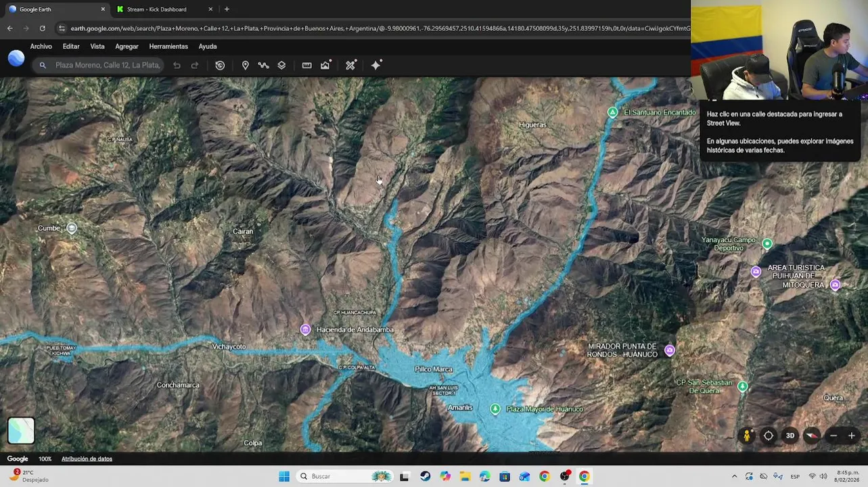Screen dimensions: 868x487
Task: Select the Quera map label
Action: pyautogui.click(x=833, y=398)
